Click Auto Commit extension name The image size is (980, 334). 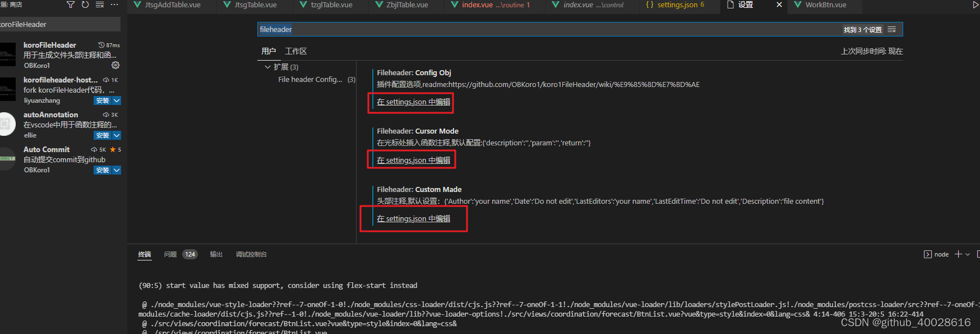pos(47,149)
